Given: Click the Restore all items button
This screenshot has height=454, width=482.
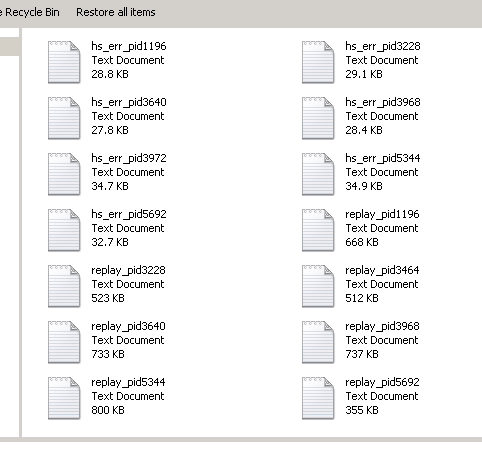Looking at the screenshot, I should point(116,12).
